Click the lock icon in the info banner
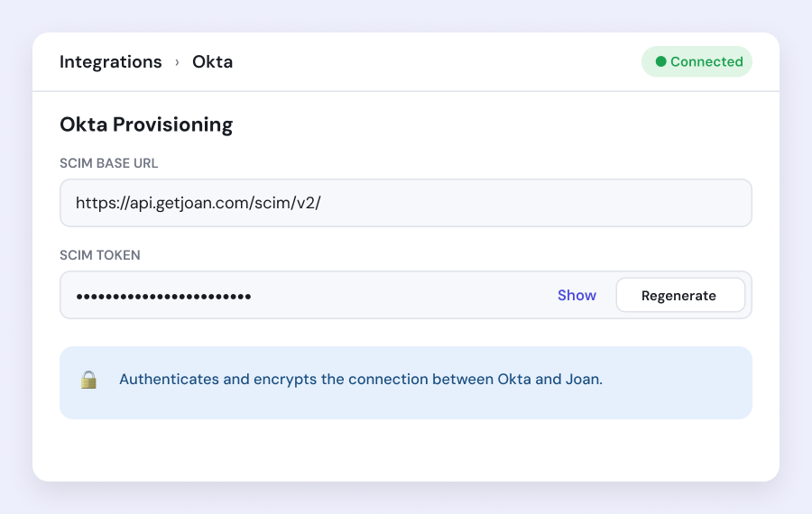Screen dimensions: 812x514 click(x=88, y=380)
